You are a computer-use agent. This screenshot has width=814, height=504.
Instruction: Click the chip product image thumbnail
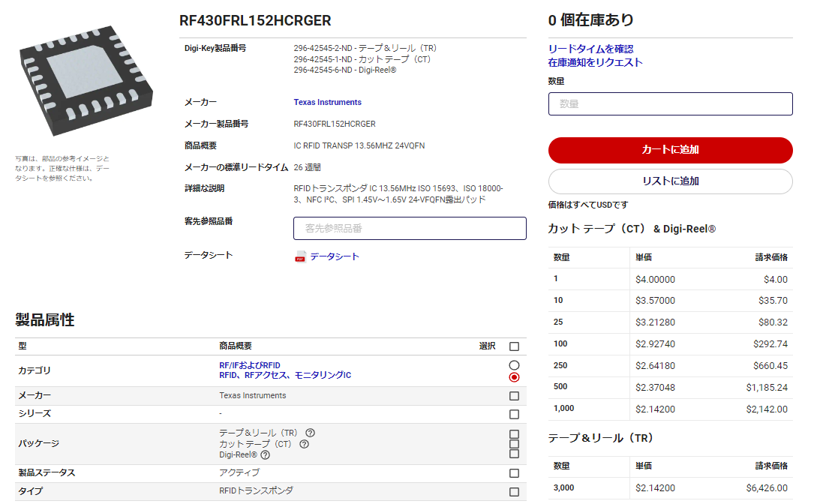(x=86, y=80)
